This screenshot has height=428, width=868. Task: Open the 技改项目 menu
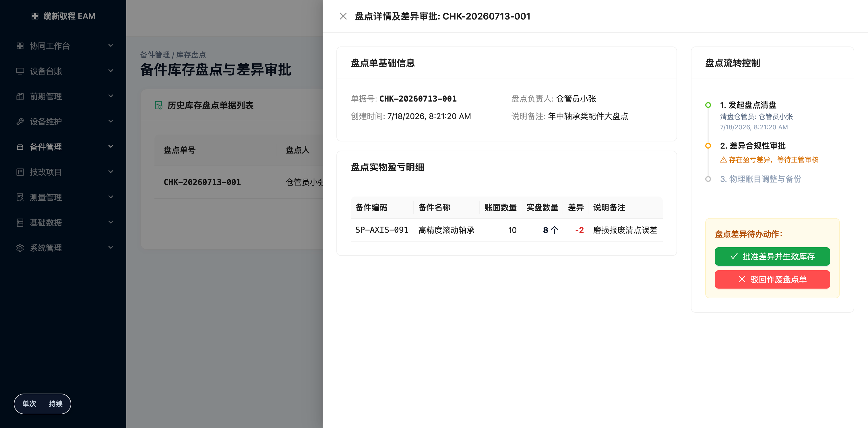click(63, 172)
